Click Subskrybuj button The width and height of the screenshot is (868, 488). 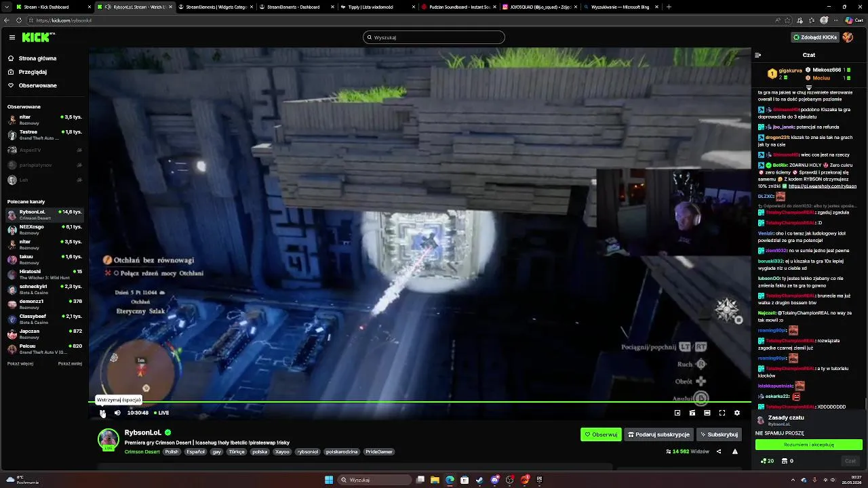click(719, 434)
